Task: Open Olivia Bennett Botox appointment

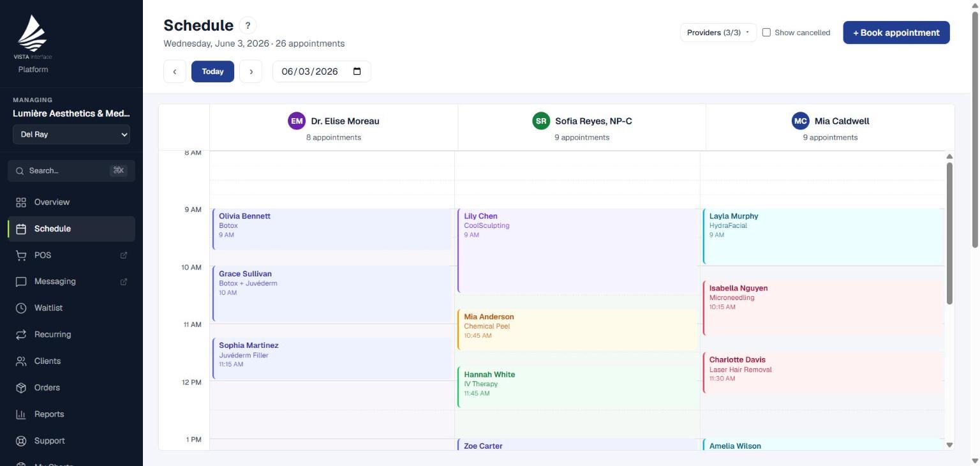Action: pos(332,229)
